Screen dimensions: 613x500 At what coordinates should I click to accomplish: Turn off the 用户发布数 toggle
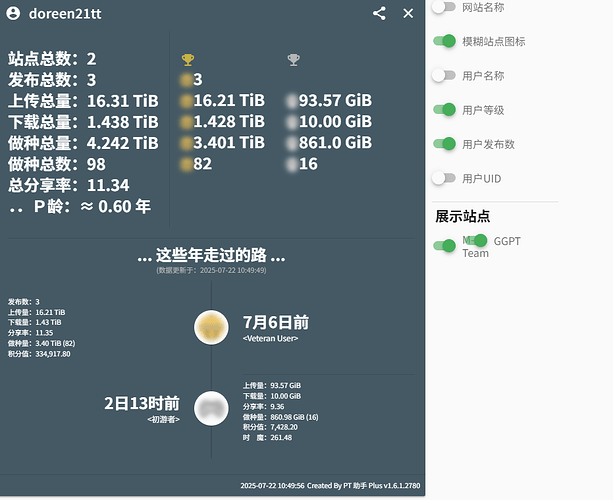click(444, 144)
